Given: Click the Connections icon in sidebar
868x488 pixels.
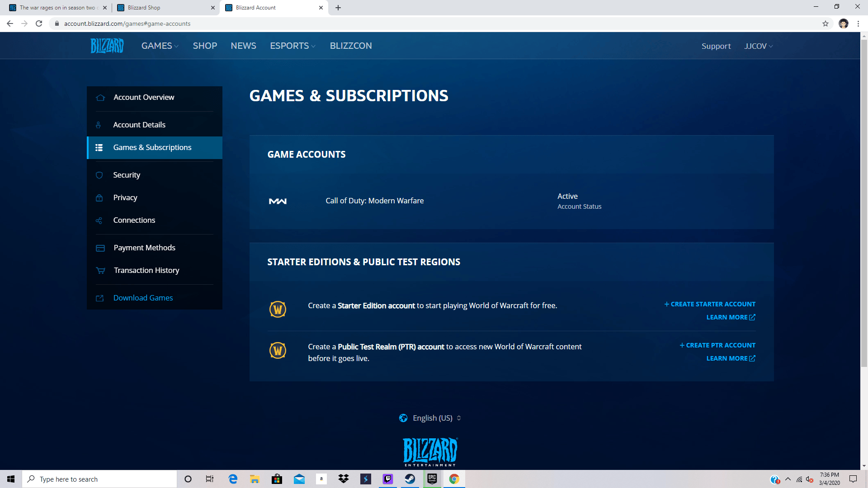Looking at the screenshot, I should pos(99,221).
